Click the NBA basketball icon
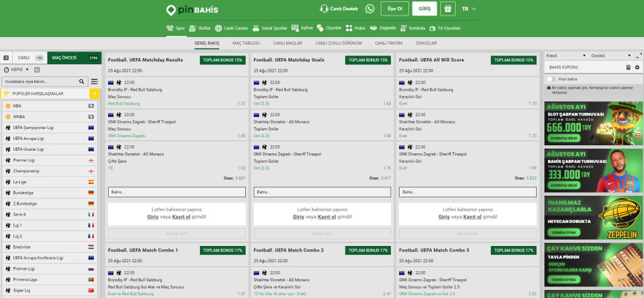Viewport: 644px width, 298px height. click(8, 105)
